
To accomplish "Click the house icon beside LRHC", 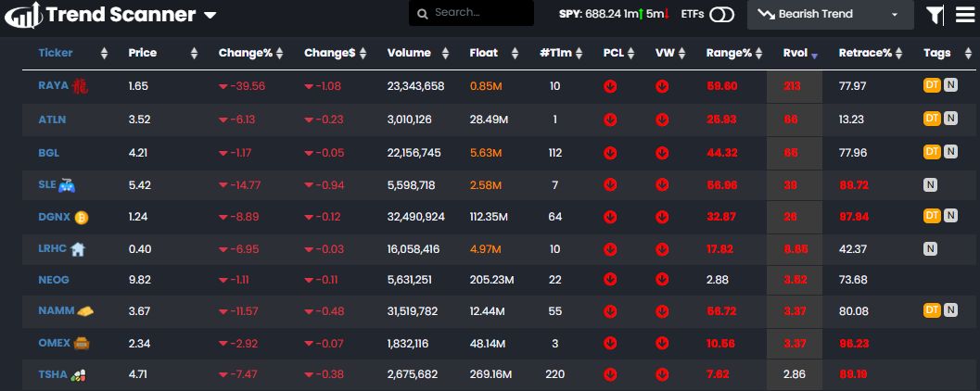I will [78, 249].
